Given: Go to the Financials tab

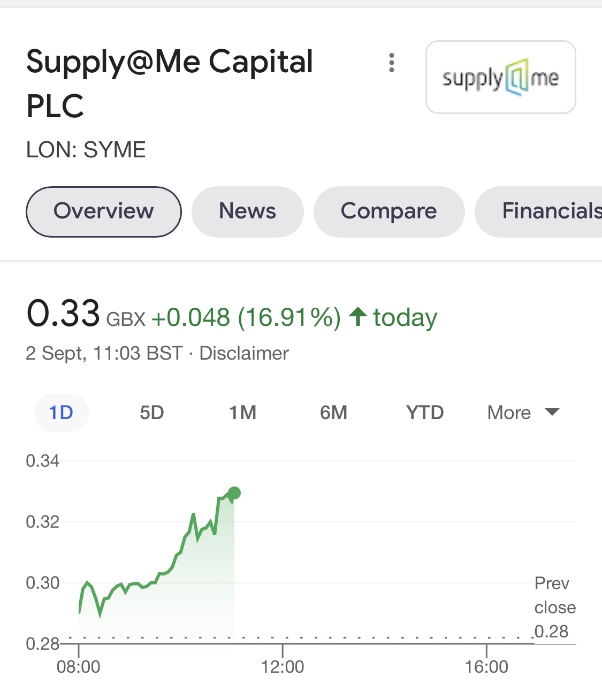Looking at the screenshot, I should pos(538,211).
